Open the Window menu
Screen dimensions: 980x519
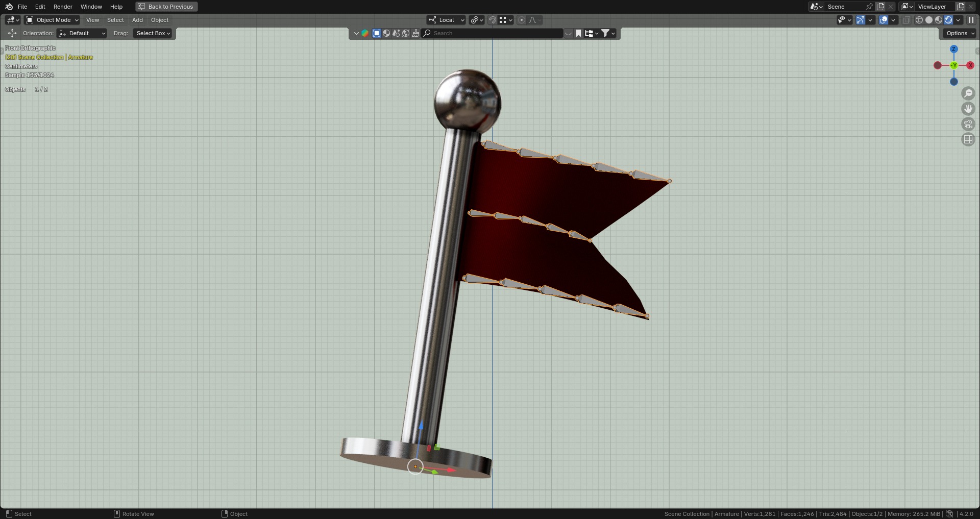pos(91,7)
